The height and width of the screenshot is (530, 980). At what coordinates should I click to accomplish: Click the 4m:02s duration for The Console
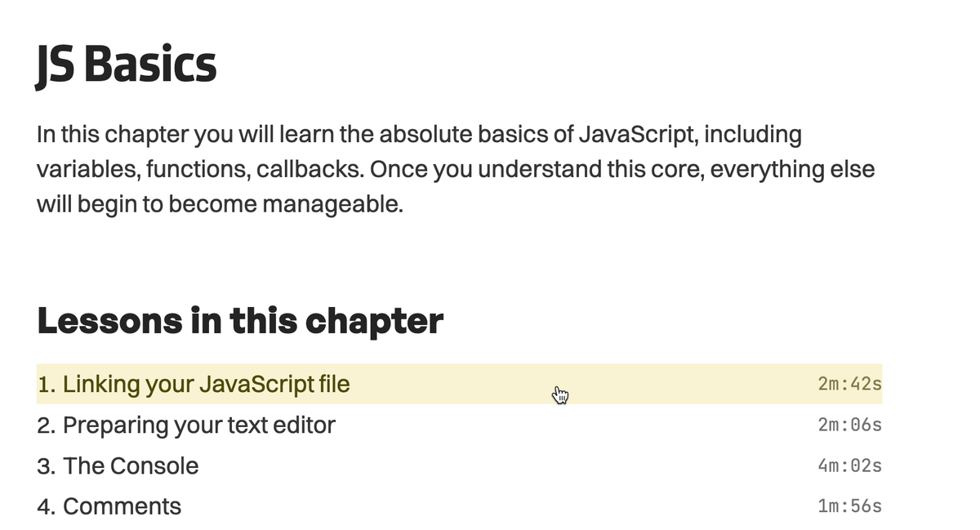click(x=849, y=466)
